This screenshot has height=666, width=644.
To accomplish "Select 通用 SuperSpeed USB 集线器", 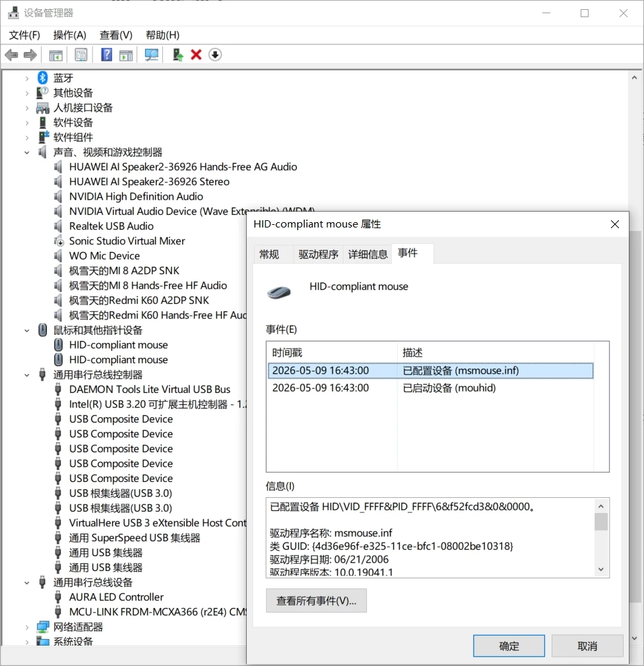I will [135, 537].
